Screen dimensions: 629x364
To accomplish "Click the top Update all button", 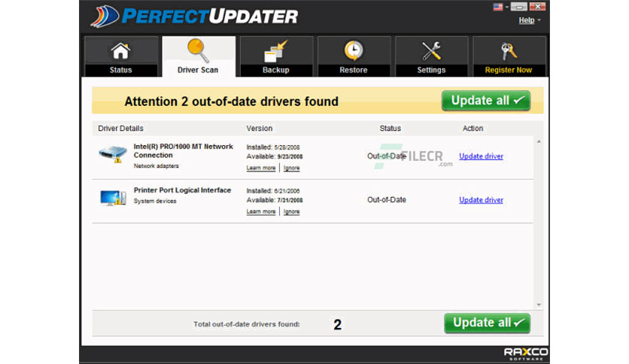I will point(486,100).
